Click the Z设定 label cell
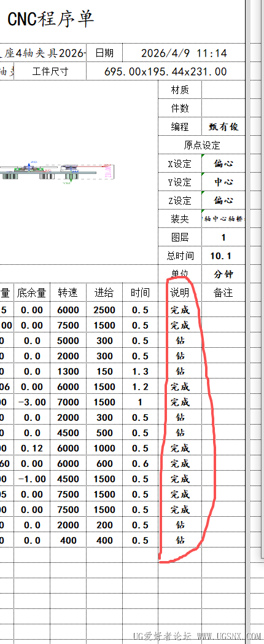Image resolution: width=264 pixels, height=644 pixels. click(180, 201)
